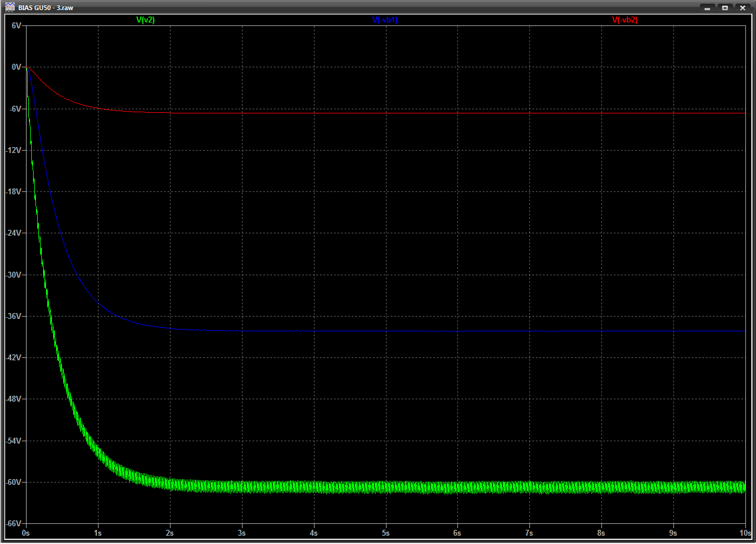Maximize the BIAS GU50 waveform window
The width and height of the screenshot is (756, 544).
click(725, 8)
